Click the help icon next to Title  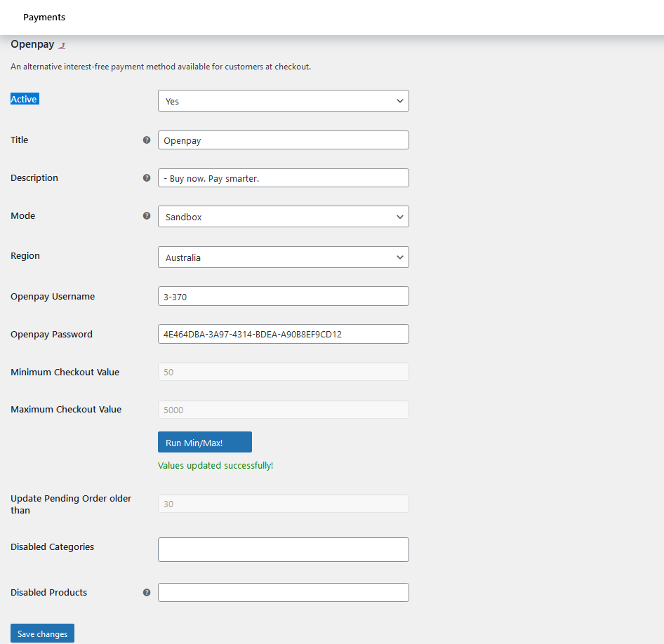point(147,140)
